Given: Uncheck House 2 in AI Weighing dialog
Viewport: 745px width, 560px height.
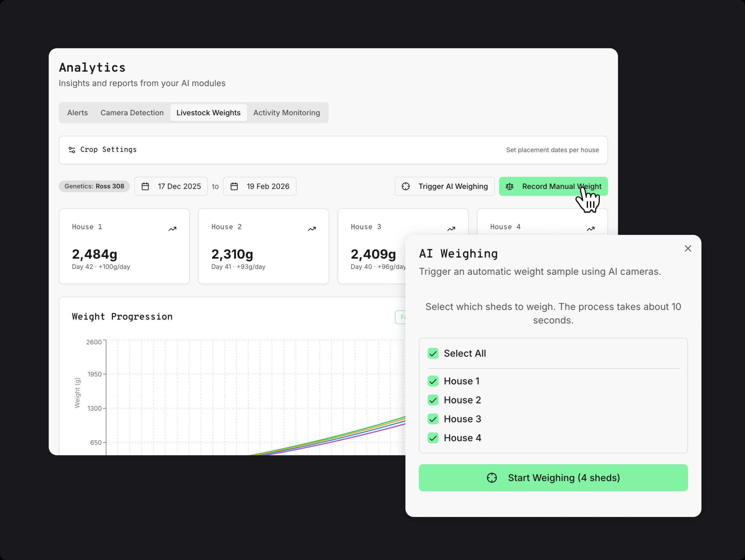Looking at the screenshot, I should [433, 400].
